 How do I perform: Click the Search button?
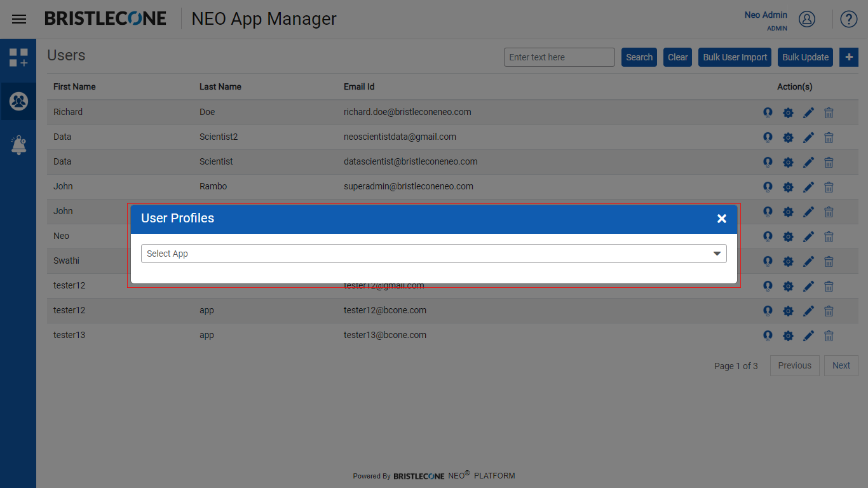(x=639, y=57)
